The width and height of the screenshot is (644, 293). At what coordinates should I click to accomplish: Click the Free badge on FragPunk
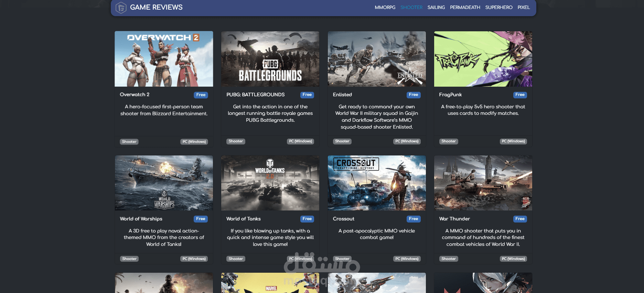pos(520,95)
